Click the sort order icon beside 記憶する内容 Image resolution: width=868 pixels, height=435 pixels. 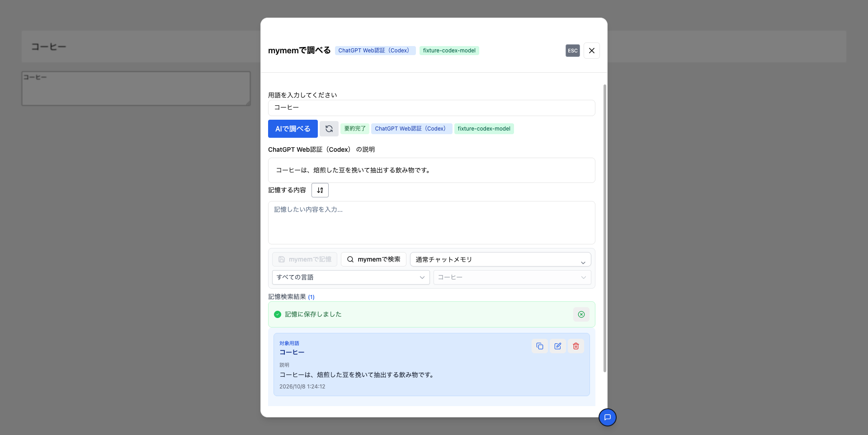320,190
